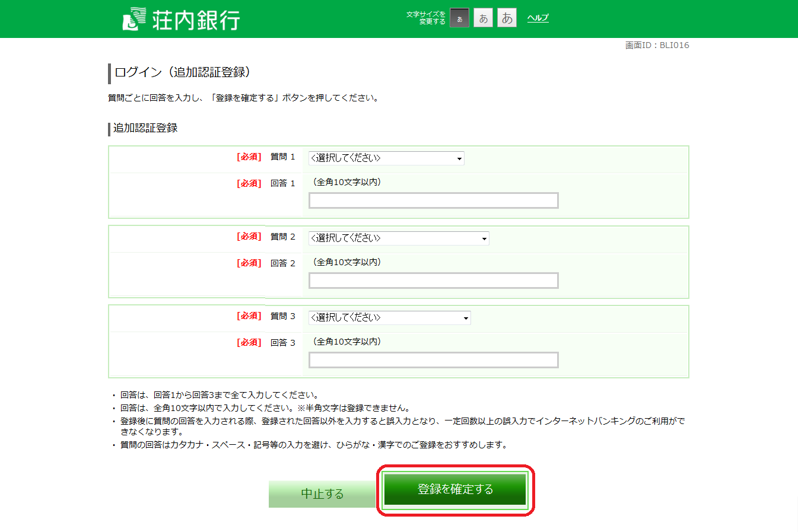Click the 登録を確定する confirm button

coord(455,489)
